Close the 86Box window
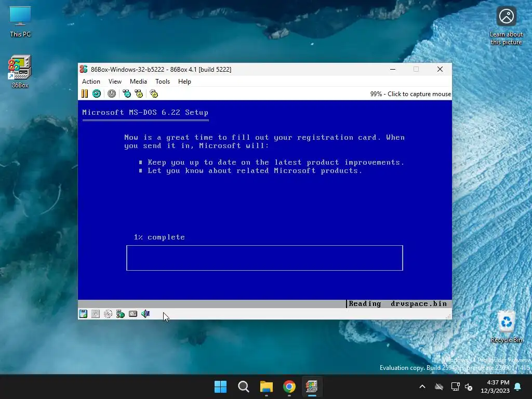 (x=440, y=69)
